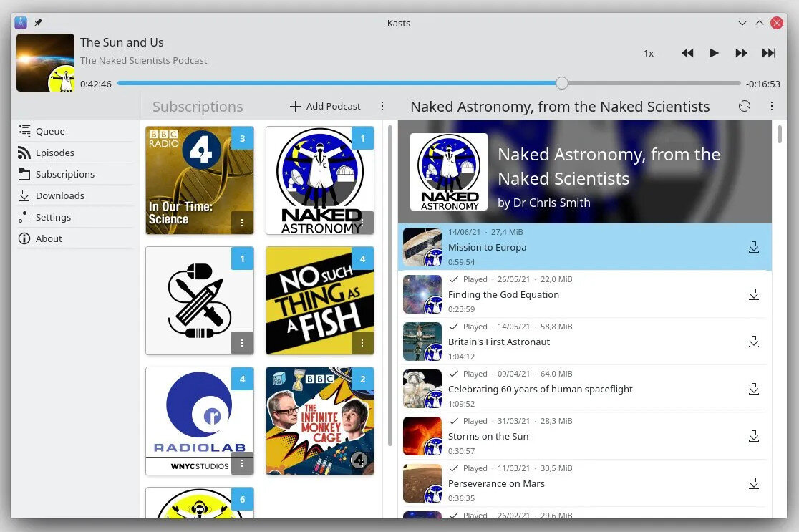The height and width of the screenshot is (532, 799).
Task: Open options menu on pencil-mouse podcast tile
Action: 242,343
